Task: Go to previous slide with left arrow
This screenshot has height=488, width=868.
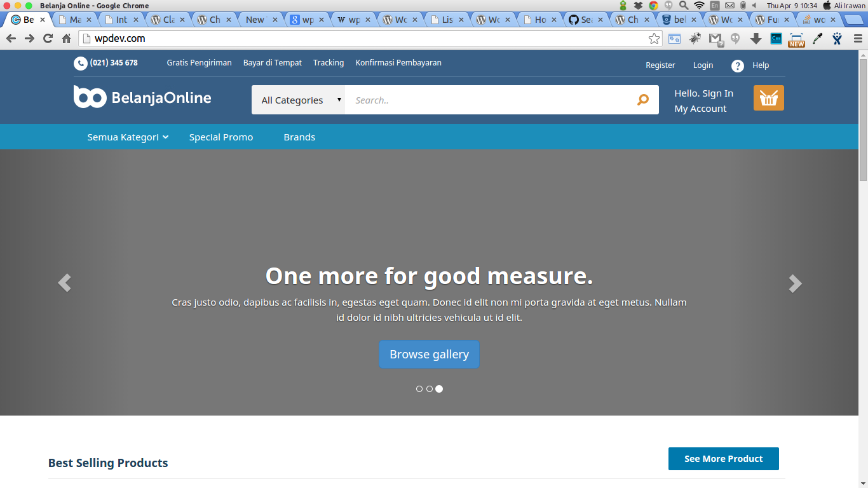Action: [64, 283]
